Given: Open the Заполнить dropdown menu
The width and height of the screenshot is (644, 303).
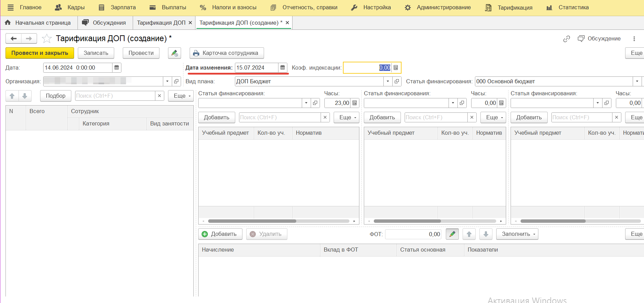Looking at the screenshot, I should point(517,234).
